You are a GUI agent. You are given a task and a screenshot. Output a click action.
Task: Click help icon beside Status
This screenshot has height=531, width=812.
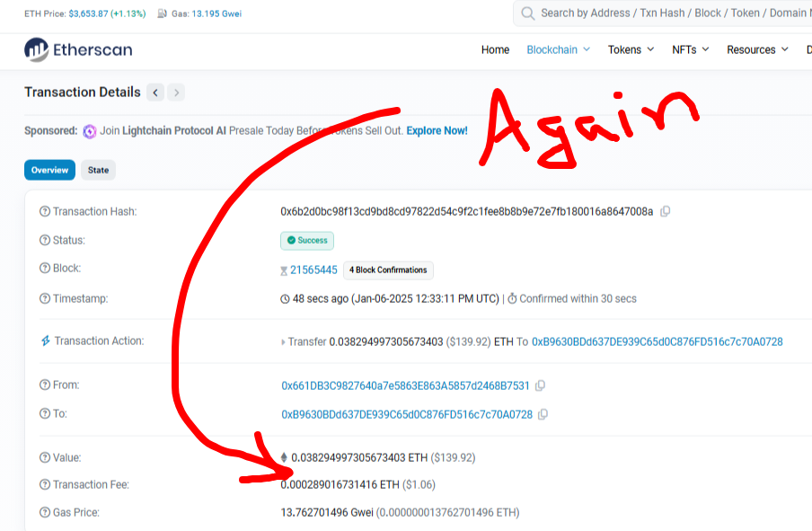[x=45, y=241]
